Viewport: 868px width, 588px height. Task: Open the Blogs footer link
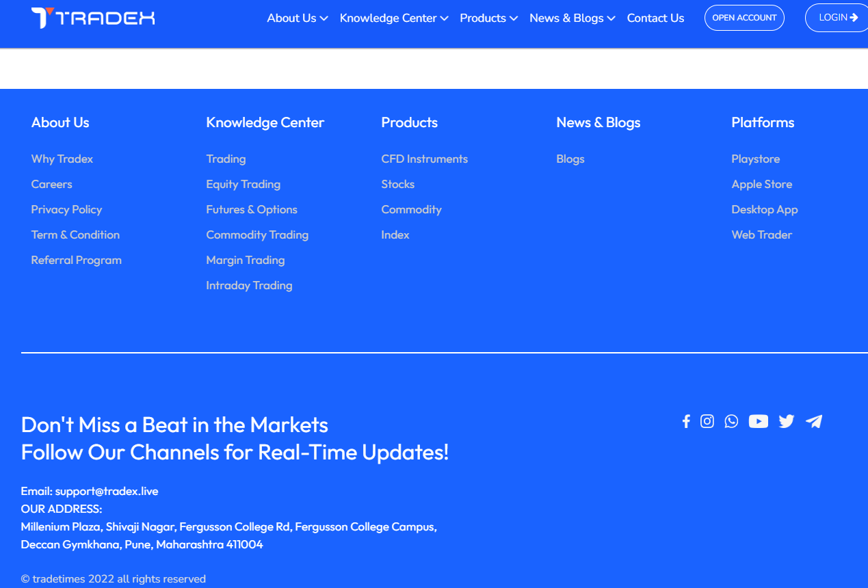tap(570, 159)
